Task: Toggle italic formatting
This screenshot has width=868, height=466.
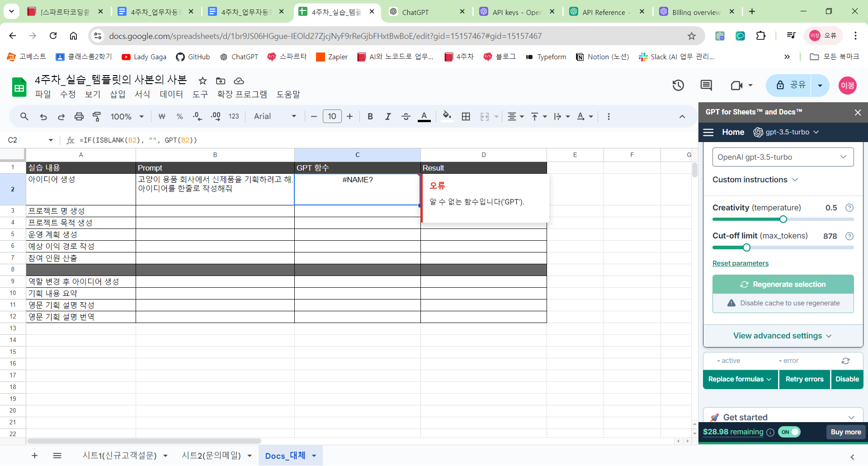Action: click(x=388, y=117)
